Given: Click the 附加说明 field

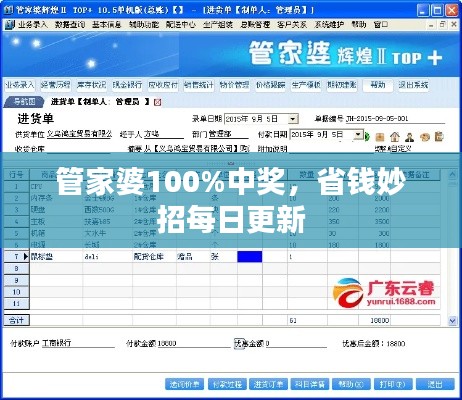Looking at the screenshot, I should 330,149.
